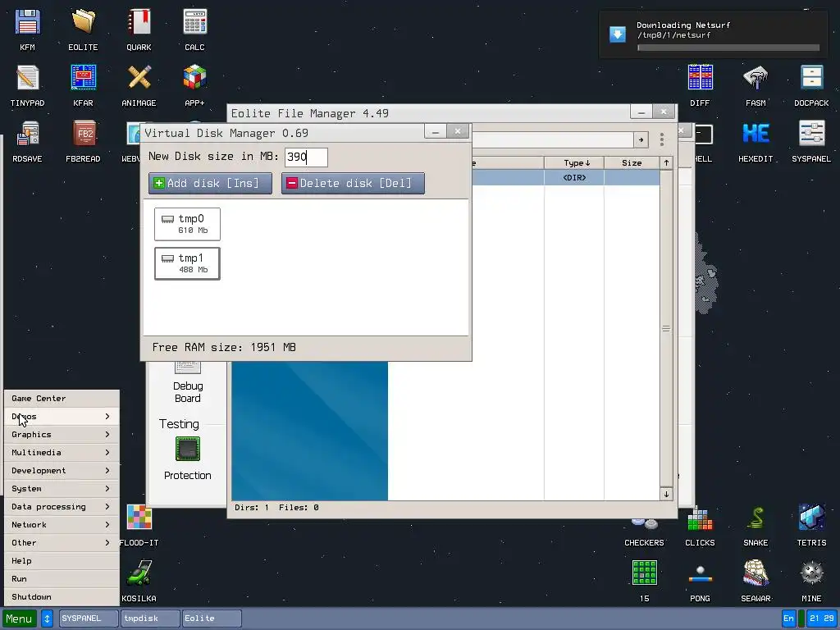Choose Shutdown in the start menu
The image size is (840, 630).
(62, 597)
